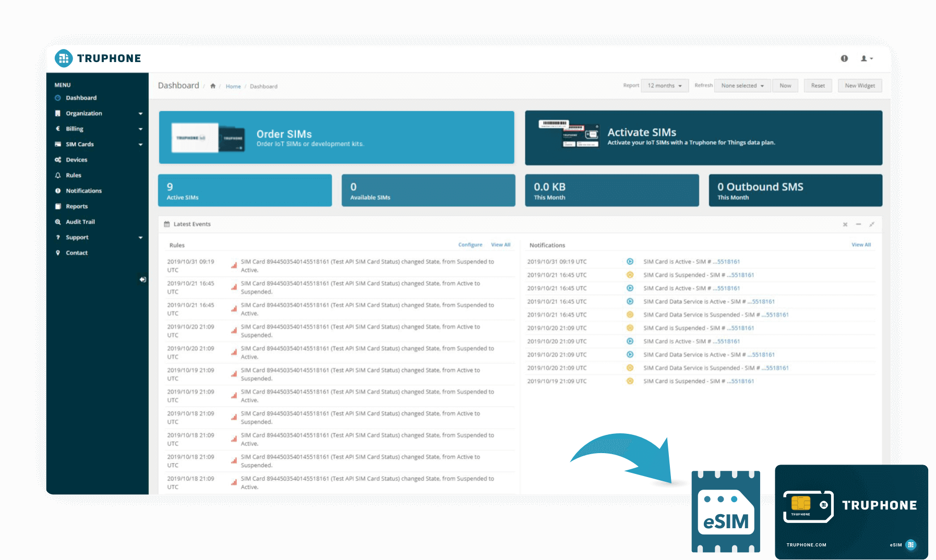
Task: Click signal icon of 2019/10/31 rule event
Action: (234, 265)
